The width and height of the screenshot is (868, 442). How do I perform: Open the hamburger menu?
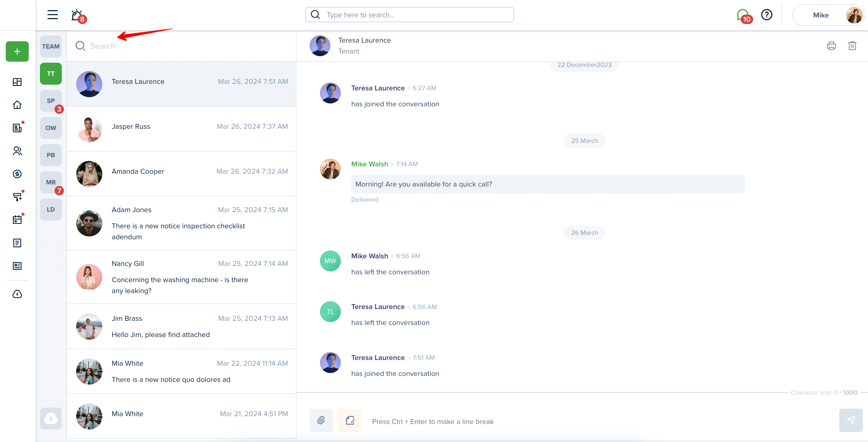(52, 15)
